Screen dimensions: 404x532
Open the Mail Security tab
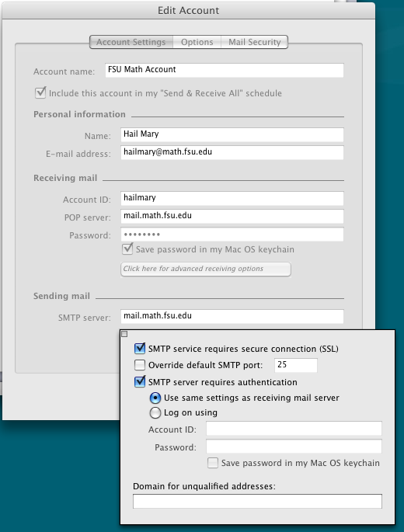(254, 42)
